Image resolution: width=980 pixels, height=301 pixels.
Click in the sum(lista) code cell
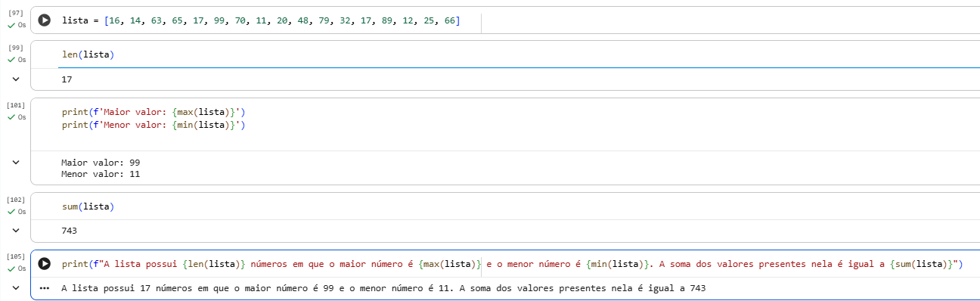pos(88,206)
